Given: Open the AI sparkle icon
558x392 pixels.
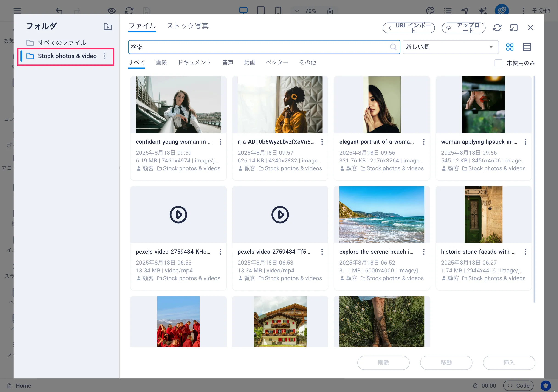Looking at the screenshot, I should [x=482, y=11].
